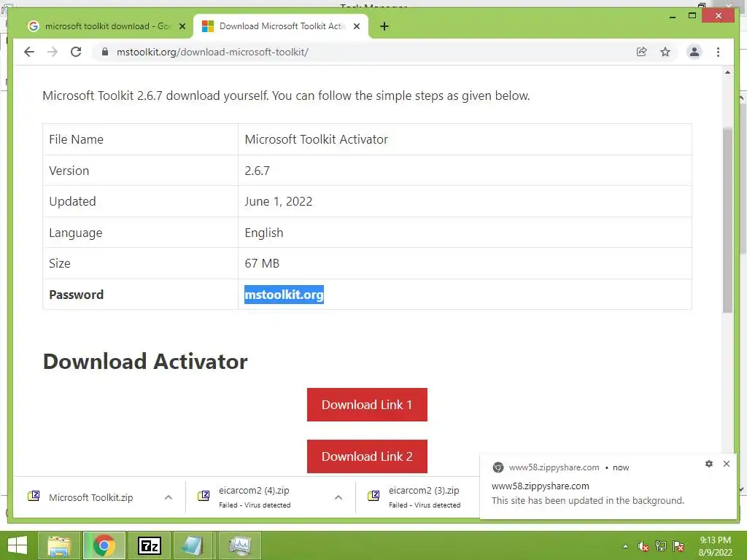Select the Download Microsoft Toolkit Activator tab
This screenshot has height=560, width=747.
pos(281,26)
